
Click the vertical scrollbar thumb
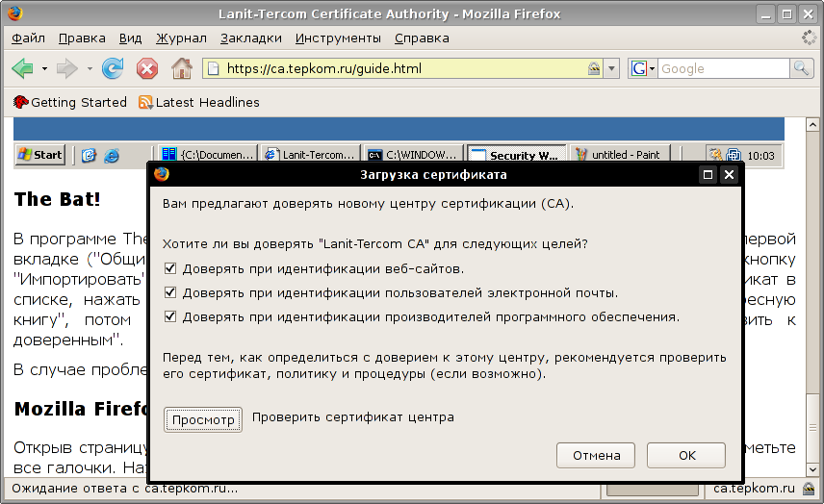click(812, 428)
